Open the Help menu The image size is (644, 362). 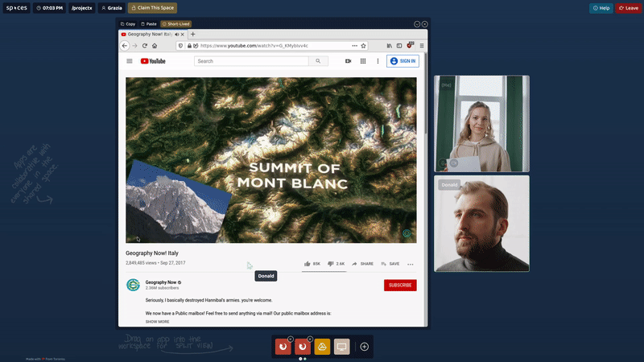tap(601, 8)
